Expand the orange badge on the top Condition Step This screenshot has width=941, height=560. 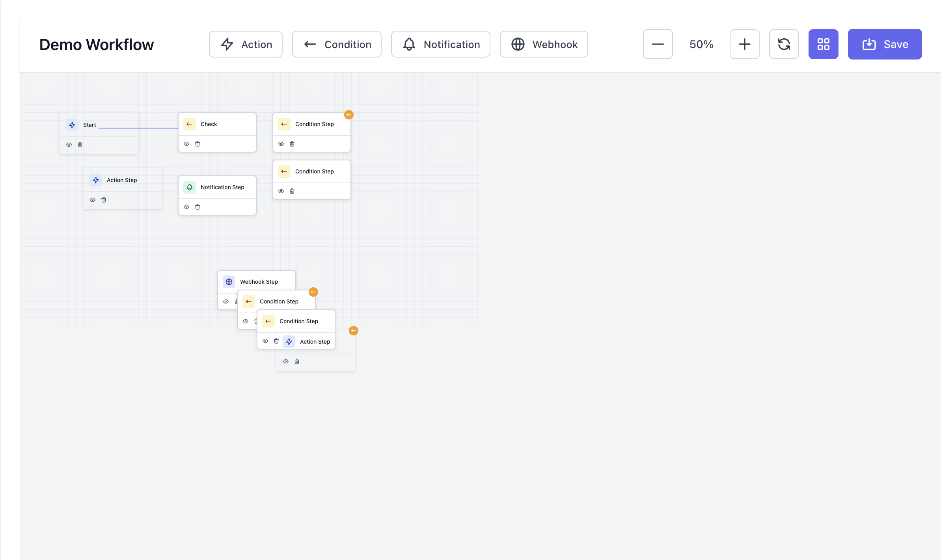pos(348,115)
